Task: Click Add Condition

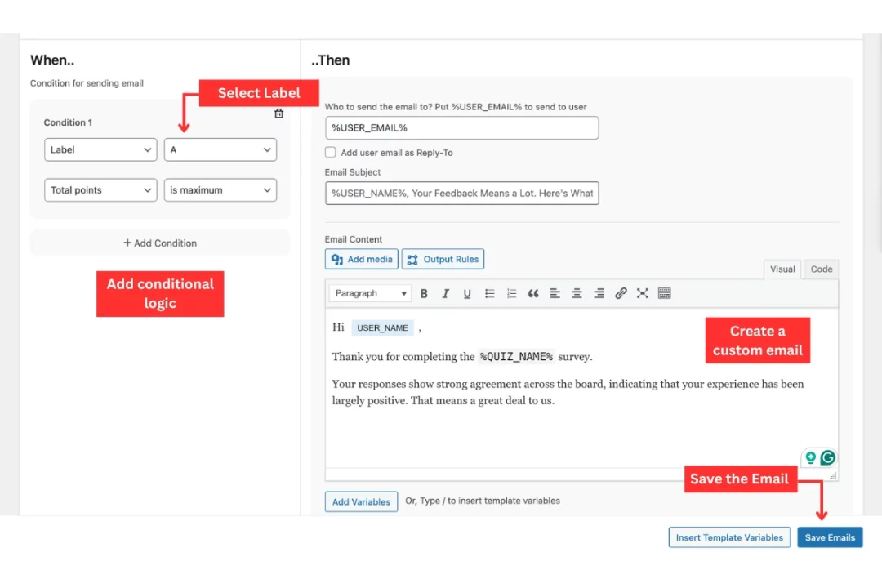Action: click(x=159, y=243)
